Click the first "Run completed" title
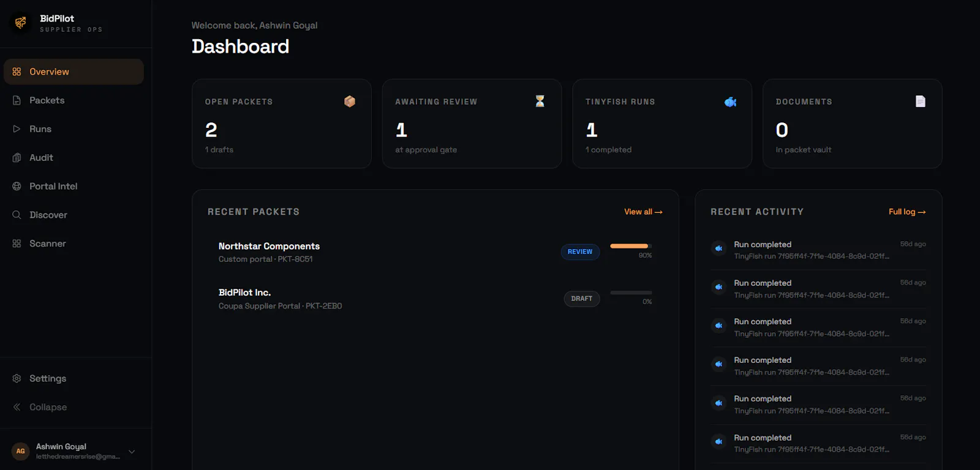 click(x=763, y=244)
